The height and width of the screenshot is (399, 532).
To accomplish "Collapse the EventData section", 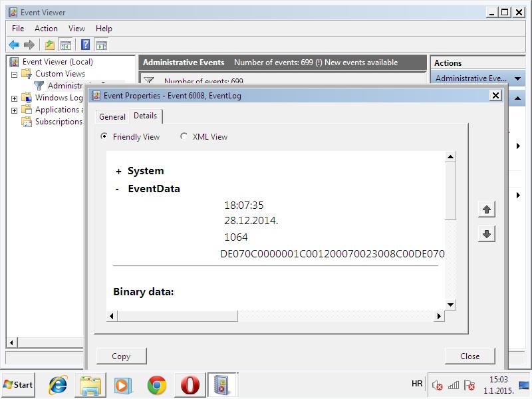I will pos(117,190).
